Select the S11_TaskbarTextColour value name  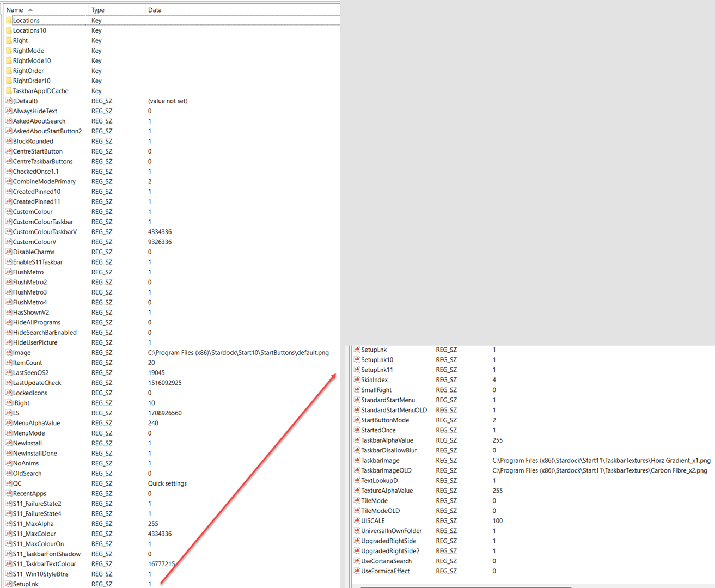click(x=45, y=565)
